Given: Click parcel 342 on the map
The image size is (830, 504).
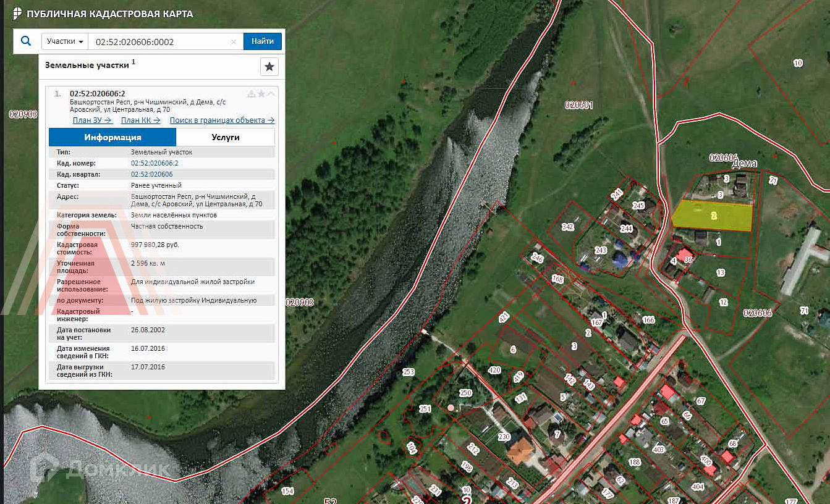Looking at the screenshot, I should 567,227.
